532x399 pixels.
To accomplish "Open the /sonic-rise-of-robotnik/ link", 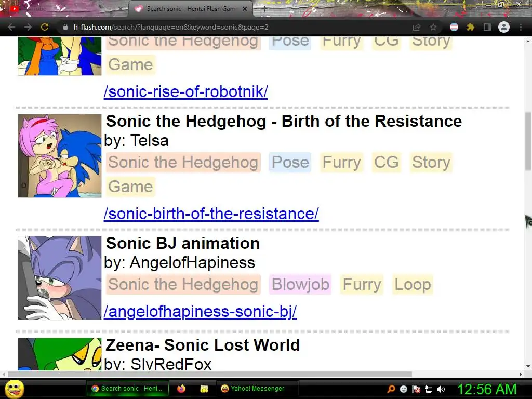I will pos(186,91).
